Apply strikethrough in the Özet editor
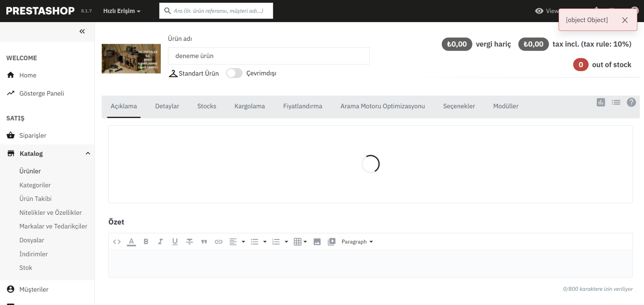644x305 pixels. click(x=190, y=242)
